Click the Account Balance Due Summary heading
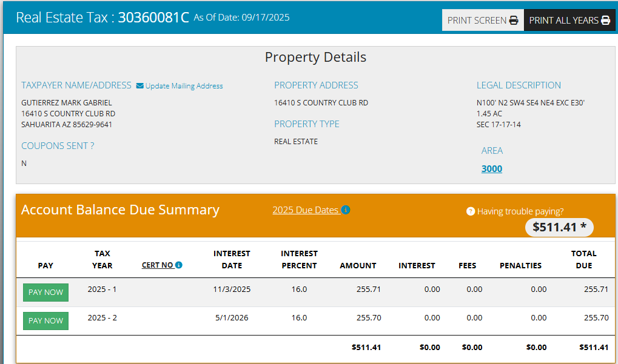The image size is (618, 364). [120, 210]
